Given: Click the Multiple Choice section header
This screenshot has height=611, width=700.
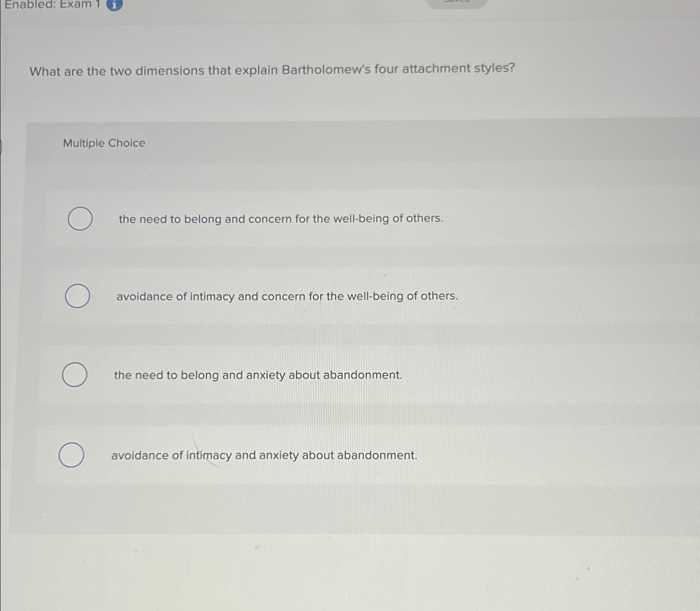Looking at the screenshot, I should tap(104, 143).
